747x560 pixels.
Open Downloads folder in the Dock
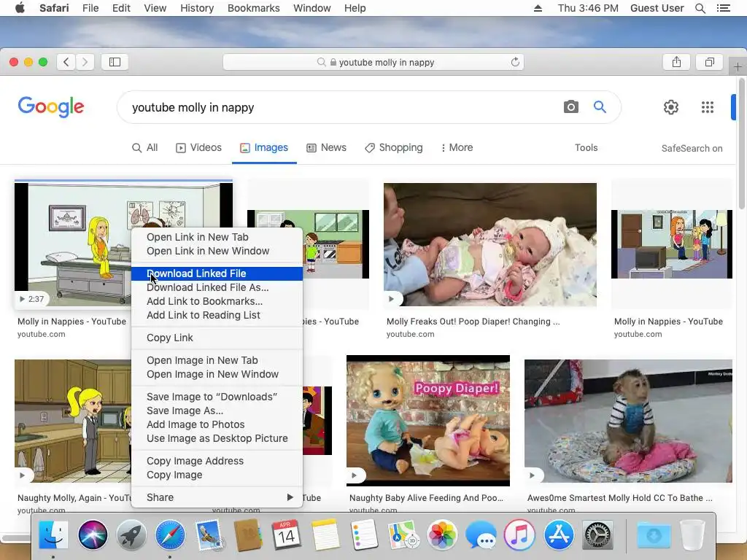click(x=654, y=535)
